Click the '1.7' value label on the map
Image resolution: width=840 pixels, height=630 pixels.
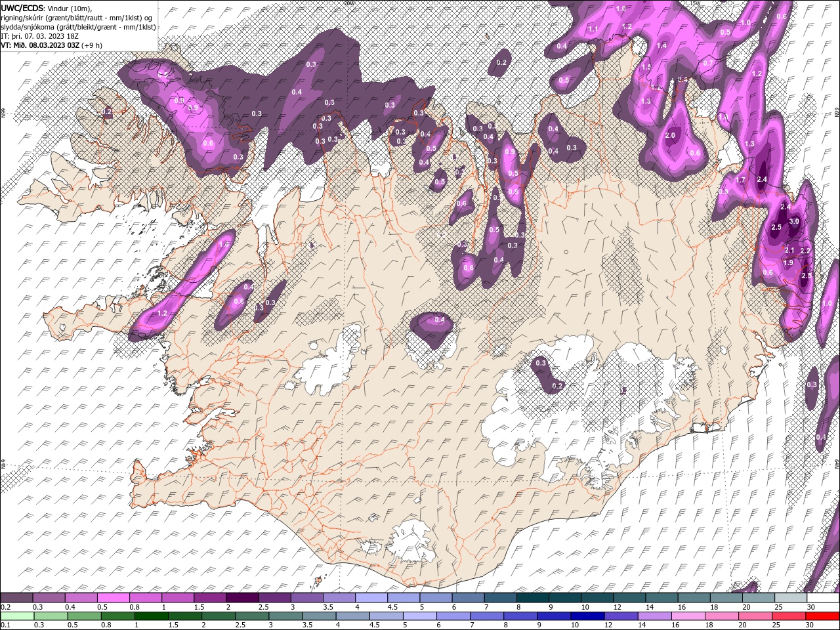tap(741, 180)
